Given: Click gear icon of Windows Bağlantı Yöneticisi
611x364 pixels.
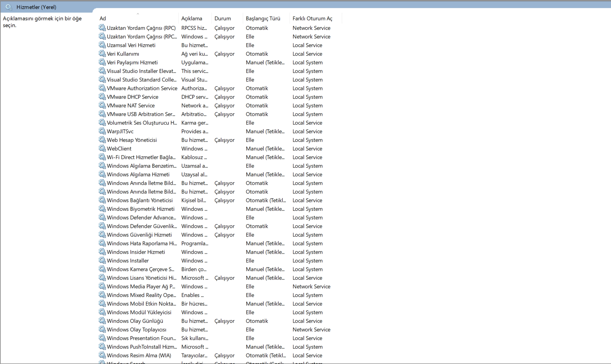Looking at the screenshot, I should click(102, 200).
